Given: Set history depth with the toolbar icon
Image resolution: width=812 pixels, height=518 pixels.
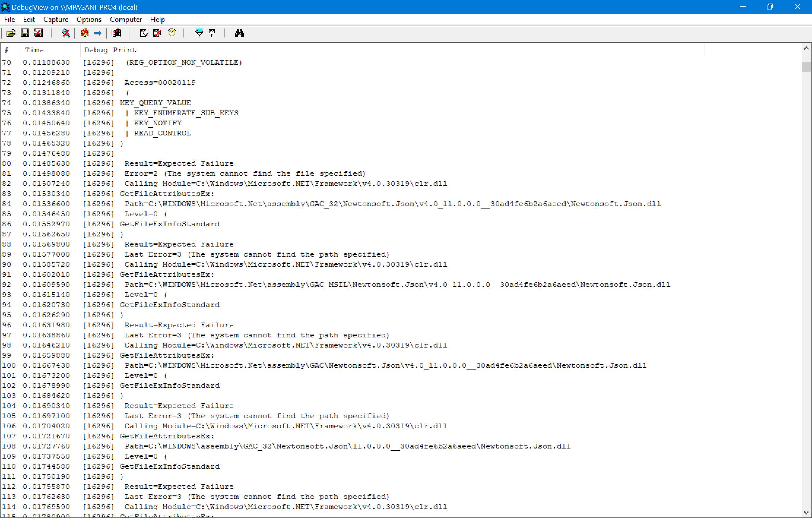Looking at the screenshot, I should (212, 33).
